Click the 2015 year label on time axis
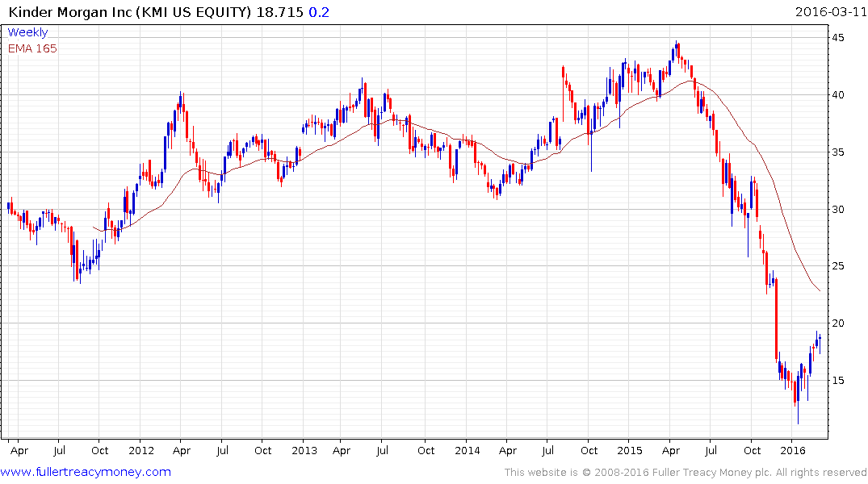Image resolution: width=868 pixels, height=484 pixels. [630, 450]
